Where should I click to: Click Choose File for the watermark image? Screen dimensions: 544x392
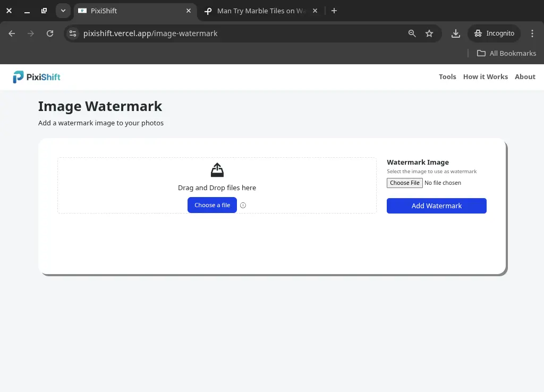404,183
